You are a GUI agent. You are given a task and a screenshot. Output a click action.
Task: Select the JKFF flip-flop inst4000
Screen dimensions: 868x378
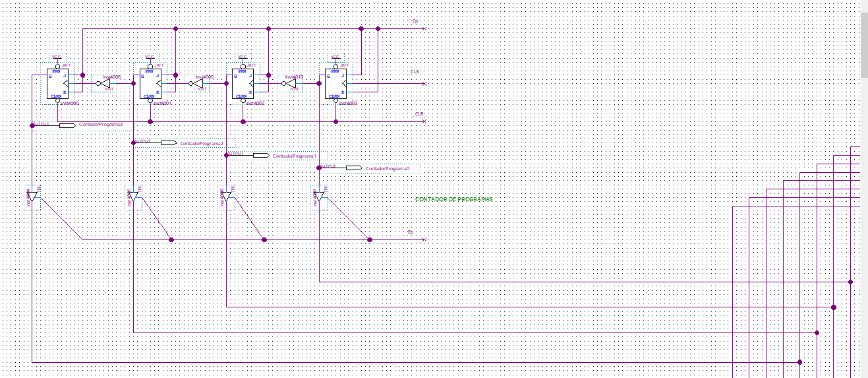[57, 84]
